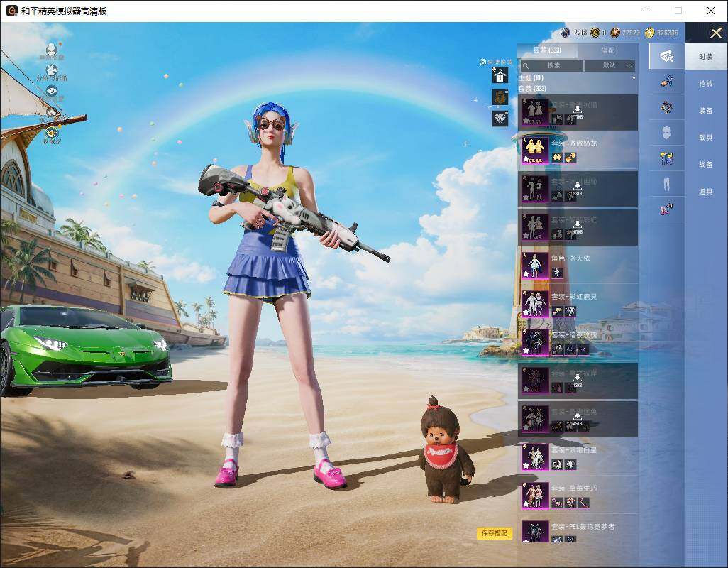Download the locked set with 13KB size
Screen dimensions: 728x568
577,381
